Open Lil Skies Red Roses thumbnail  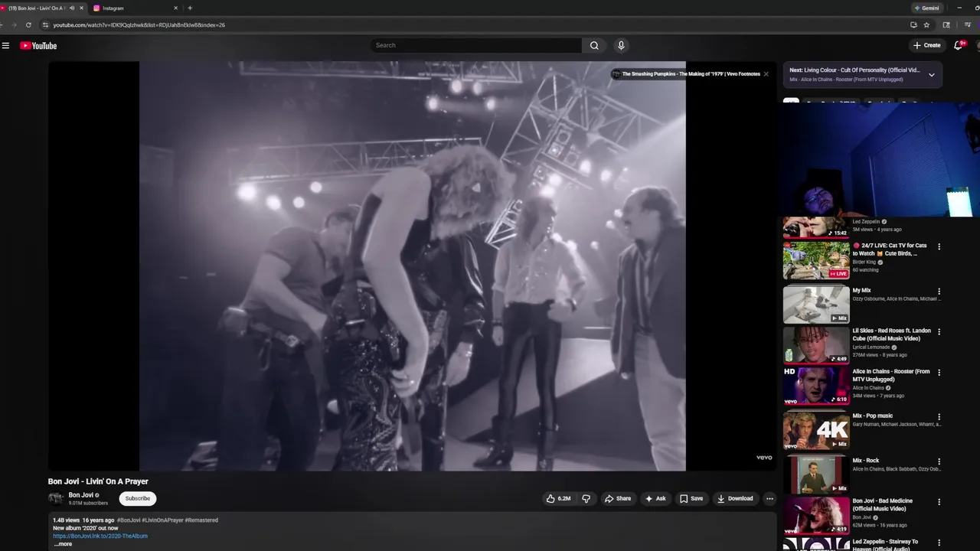click(816, 345)
